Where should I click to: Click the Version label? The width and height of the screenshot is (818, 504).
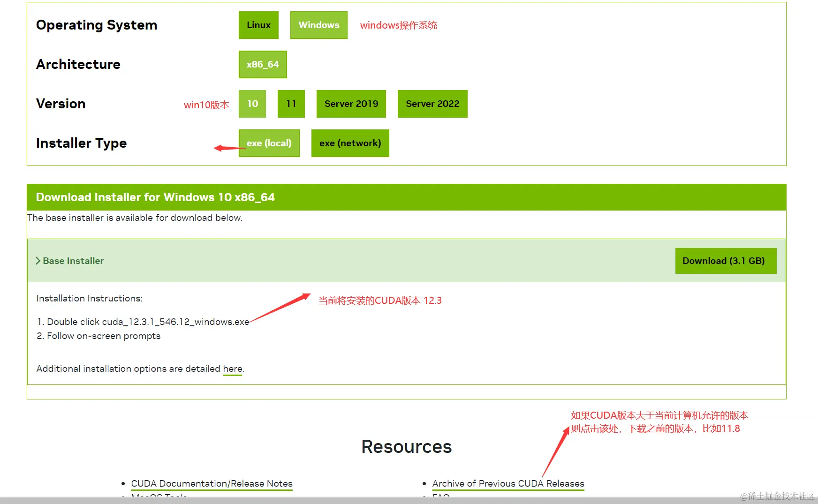tap(61, 104)
